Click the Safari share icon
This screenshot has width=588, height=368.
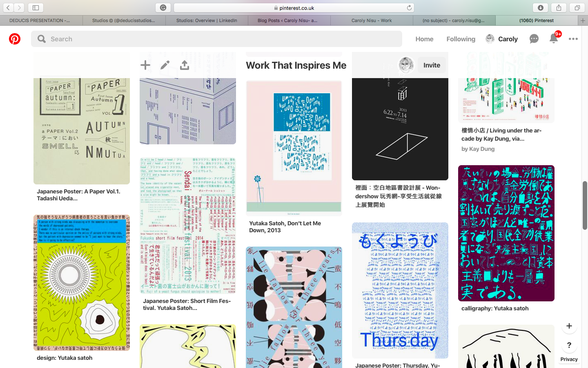click(559, 8)
